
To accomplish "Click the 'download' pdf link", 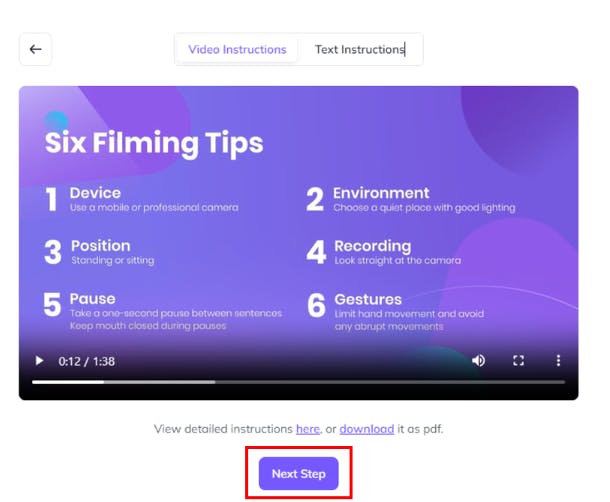I will (366, 429).
